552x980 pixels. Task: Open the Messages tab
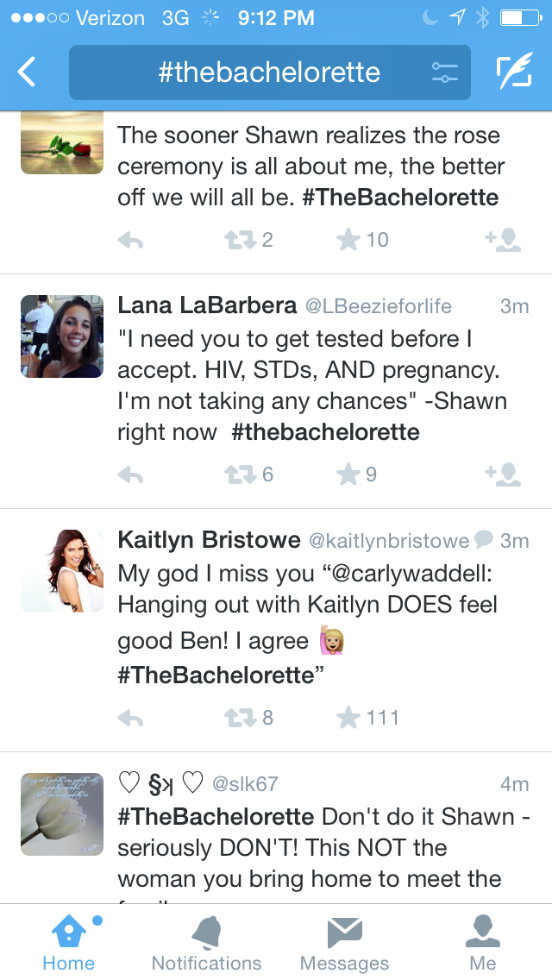tap(344, 942)
